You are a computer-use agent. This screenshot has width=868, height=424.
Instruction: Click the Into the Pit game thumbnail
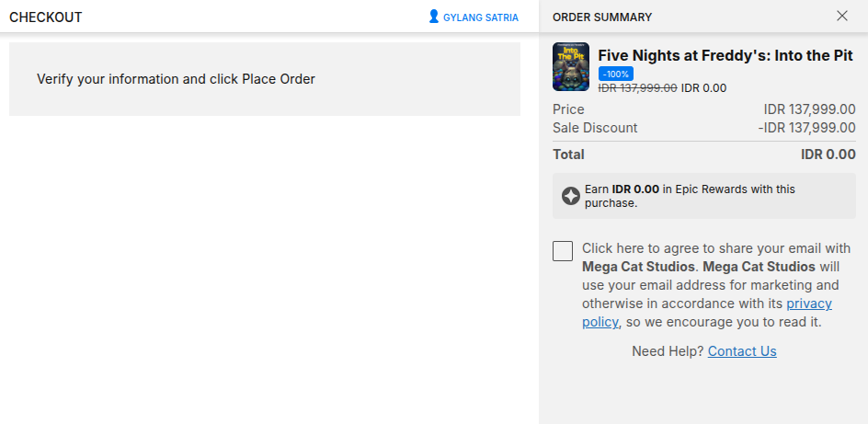571,67
